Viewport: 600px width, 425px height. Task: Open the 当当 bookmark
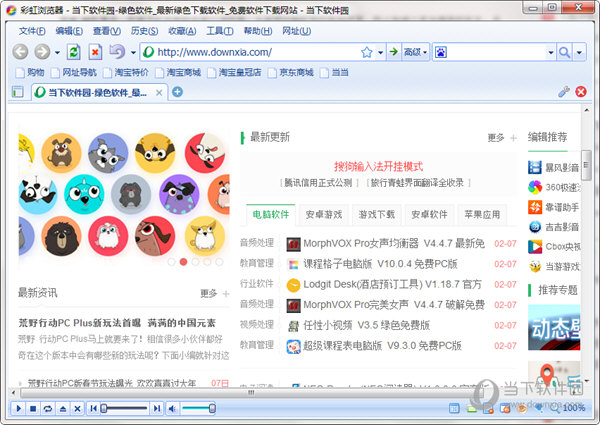pos(334,72)
